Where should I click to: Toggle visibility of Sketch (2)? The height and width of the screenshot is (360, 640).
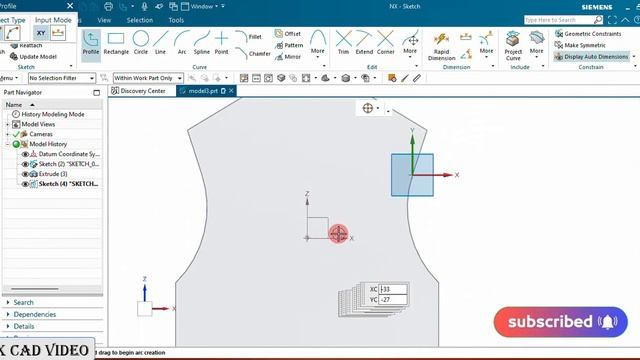click(25, 164)
